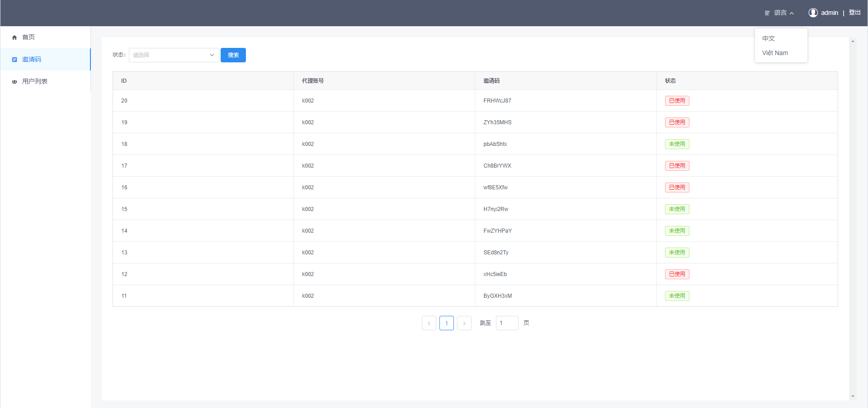The image size is (868, 408).
Task: Click the green 未使用 tag for ID 18
Action: 677,144
